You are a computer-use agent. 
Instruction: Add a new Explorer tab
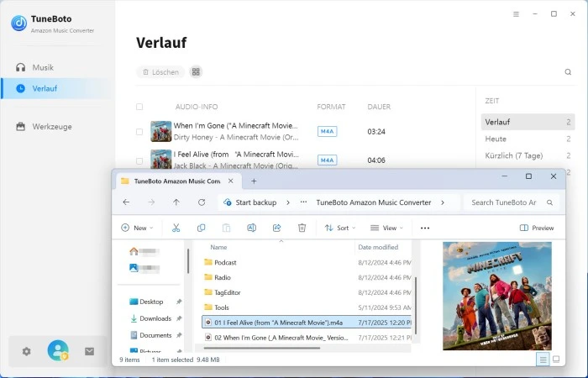[254, 181]
